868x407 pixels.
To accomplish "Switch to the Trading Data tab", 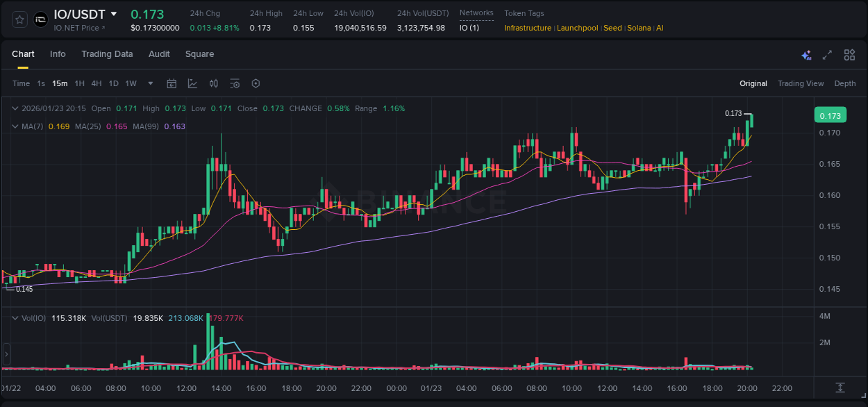I will tap(107, 54).
